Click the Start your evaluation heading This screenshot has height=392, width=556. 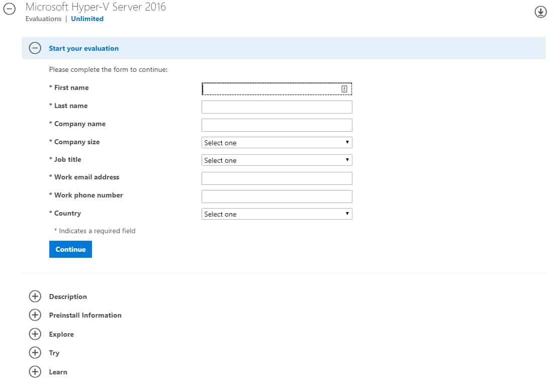pos(83,48)
